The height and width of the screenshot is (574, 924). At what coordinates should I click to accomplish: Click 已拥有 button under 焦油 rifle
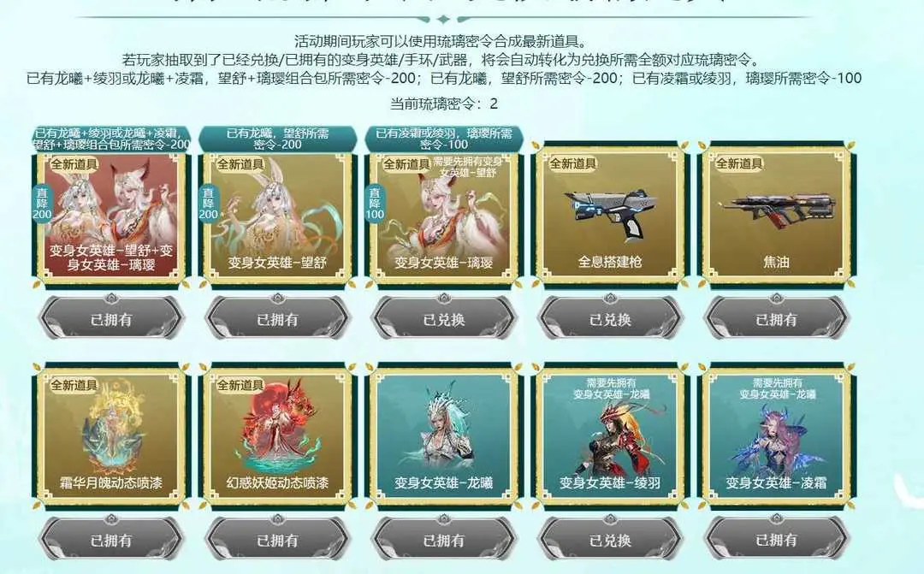click(776, 319)
